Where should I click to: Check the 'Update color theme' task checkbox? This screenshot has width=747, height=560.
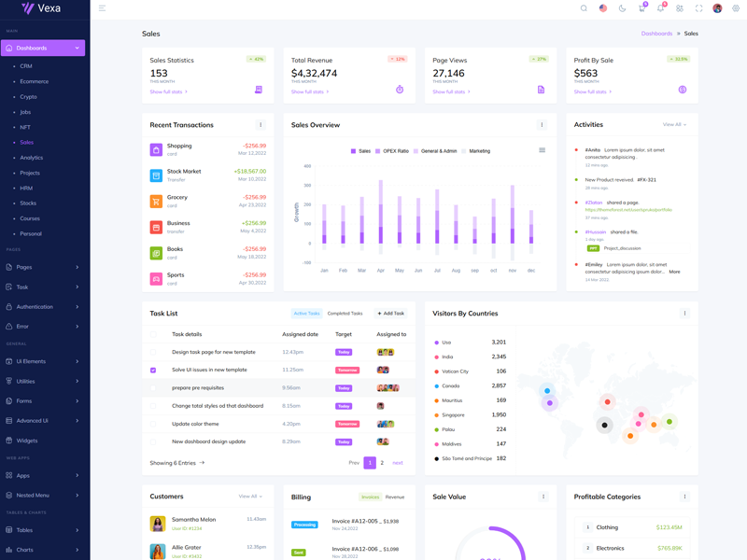click(x=153, y=424)
